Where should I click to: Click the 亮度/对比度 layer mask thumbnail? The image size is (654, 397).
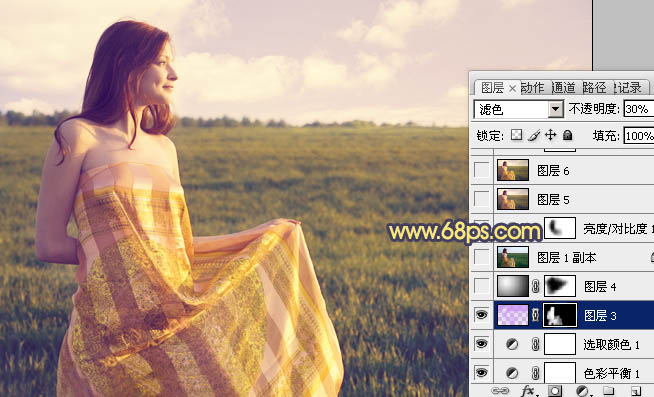[560, 228]
